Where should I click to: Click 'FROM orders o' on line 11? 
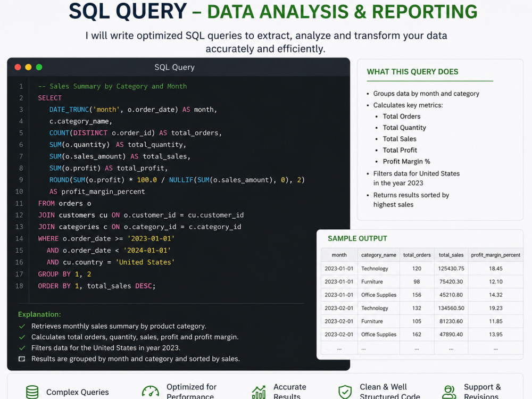point(64,204)
